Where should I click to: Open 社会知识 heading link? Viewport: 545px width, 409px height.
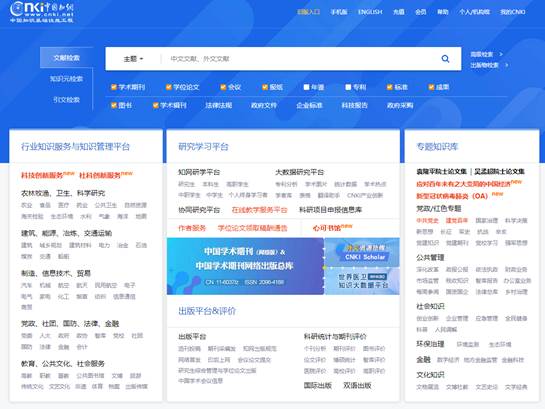(430, 306)
